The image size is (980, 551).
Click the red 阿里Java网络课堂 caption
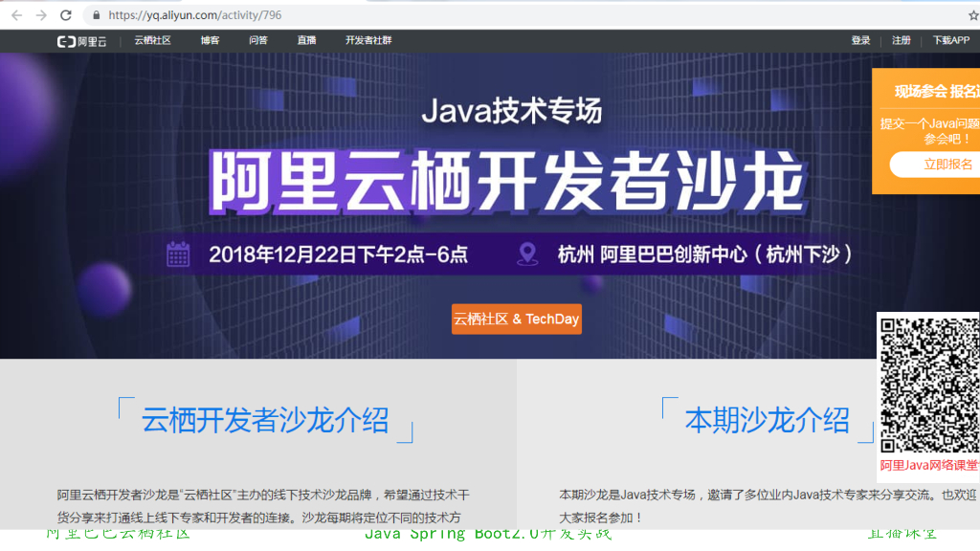pyautogui.click(x=930, y=466)
